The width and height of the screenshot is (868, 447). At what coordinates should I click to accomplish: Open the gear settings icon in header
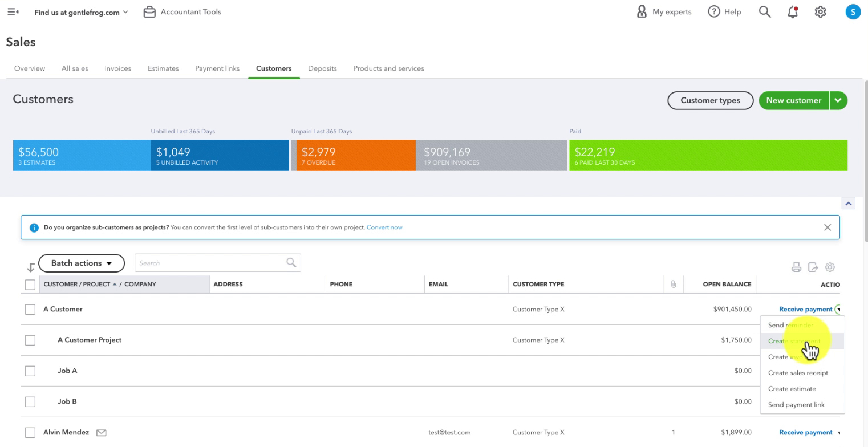click(x=821, y=12)
